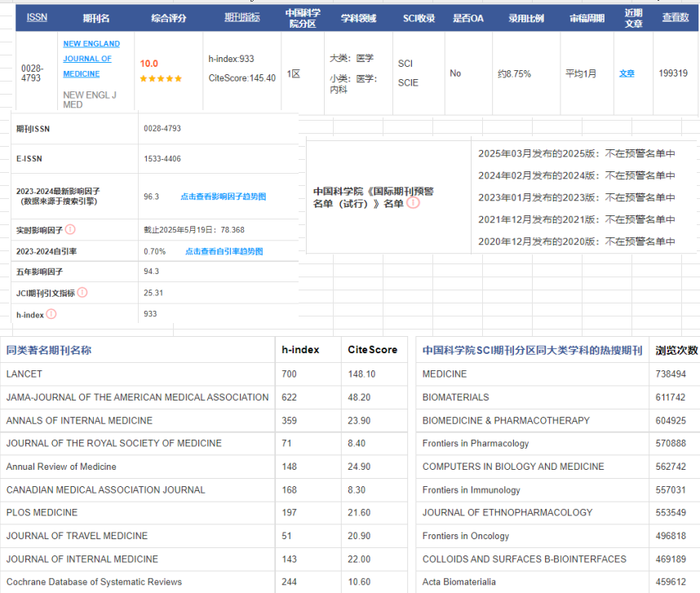Click Frontiers in Pharmacology
This screenshot has height=593, width=700.
click(476, 443)
